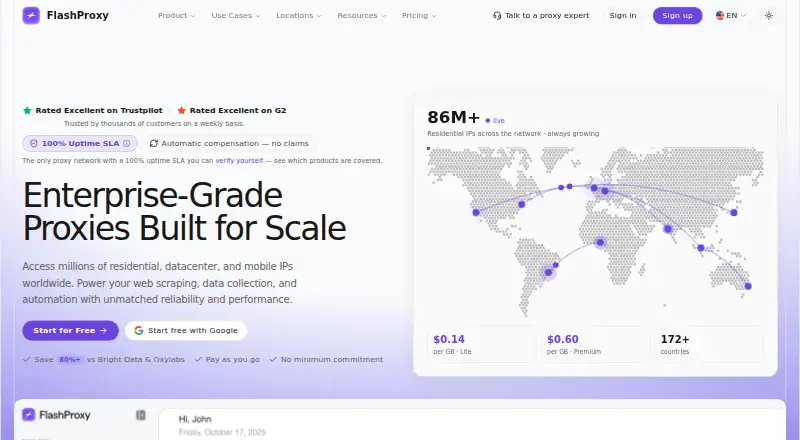Click the US flag icon
800x440 pixels.
point(720,15)
